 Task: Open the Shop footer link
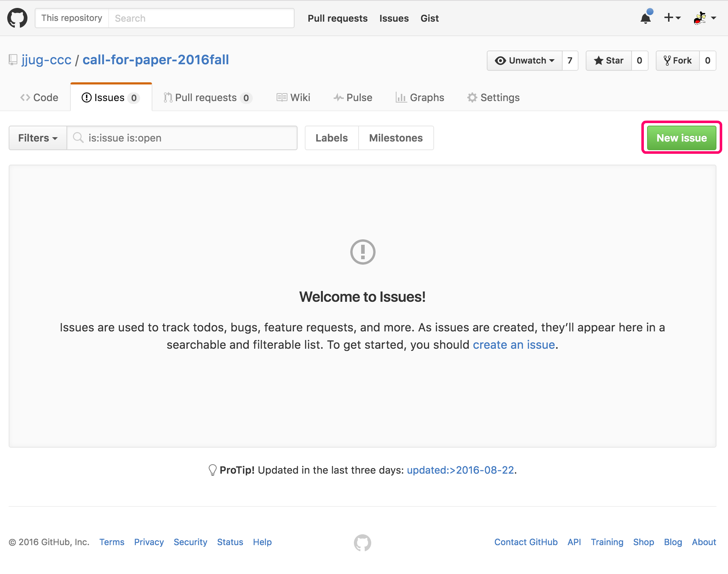tap(643, 542)
